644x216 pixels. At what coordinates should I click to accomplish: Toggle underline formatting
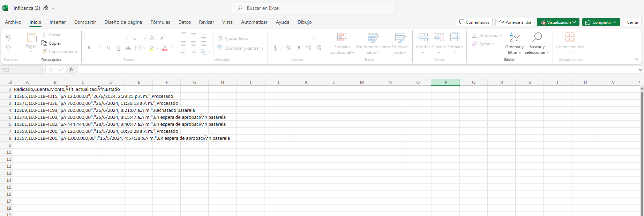tap(109, 48)
